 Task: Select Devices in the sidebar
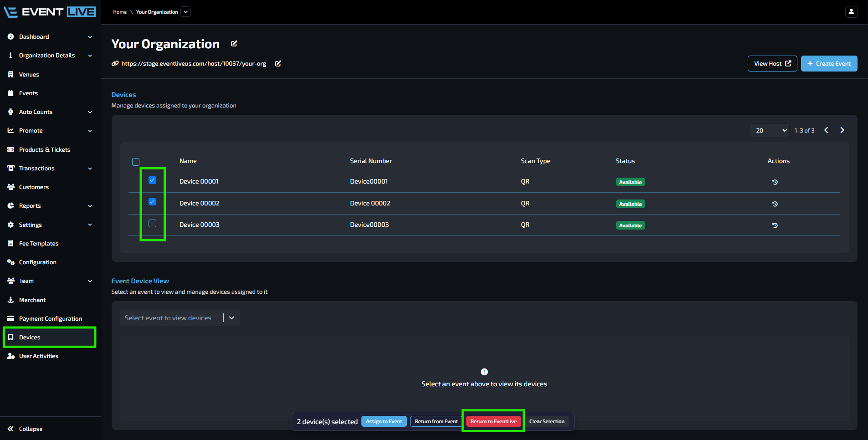[x=50, y=337]
